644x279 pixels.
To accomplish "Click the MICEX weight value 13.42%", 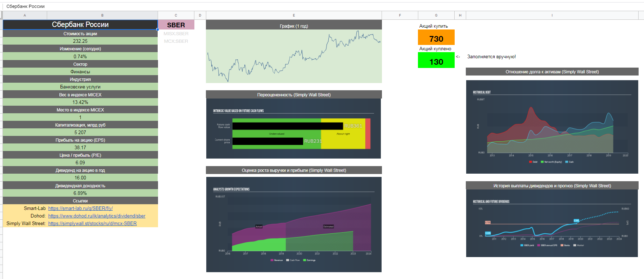I will (80, 102).
